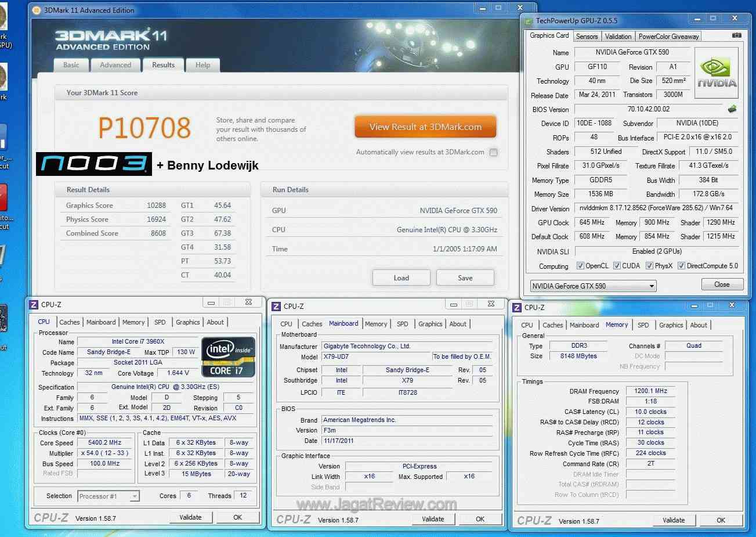This screenshot has width=756, height=537.
Task: Open the Advanced tab in 3DMark
Action: coord(115,65)
